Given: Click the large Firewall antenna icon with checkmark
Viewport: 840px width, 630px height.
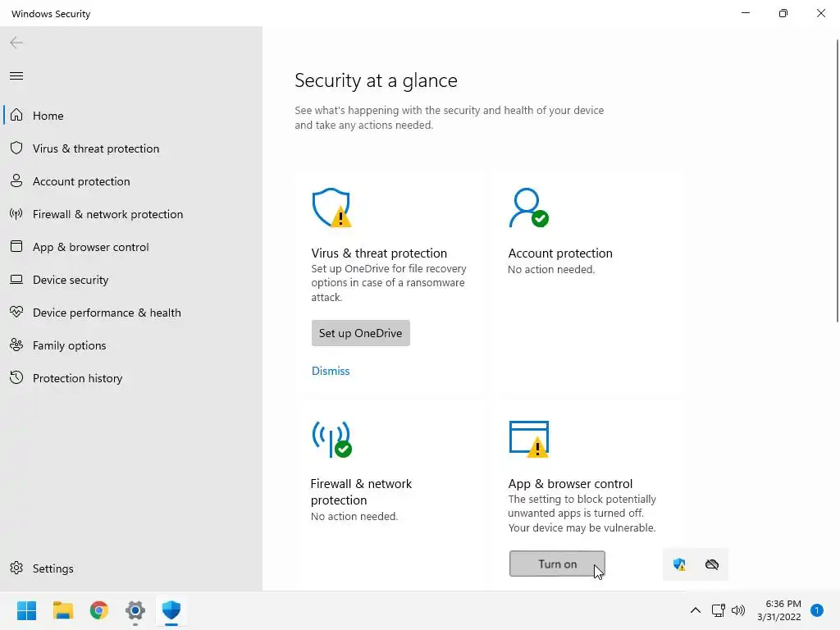Looking at the screenshot, I should point(331,439).
